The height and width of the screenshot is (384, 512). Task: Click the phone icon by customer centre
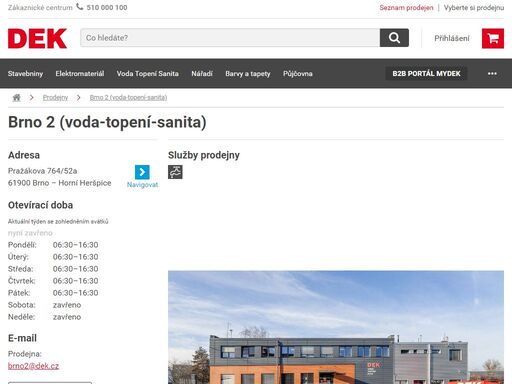click(80, 7)
